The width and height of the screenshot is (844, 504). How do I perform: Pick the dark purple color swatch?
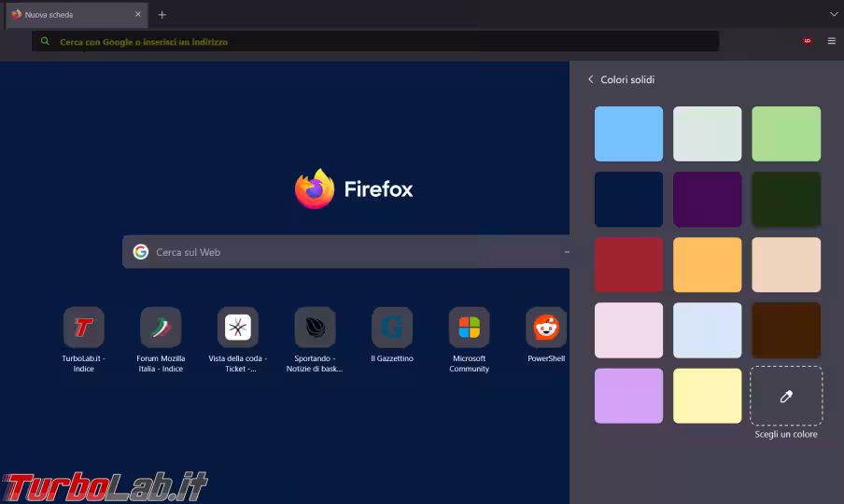point(708,200)
